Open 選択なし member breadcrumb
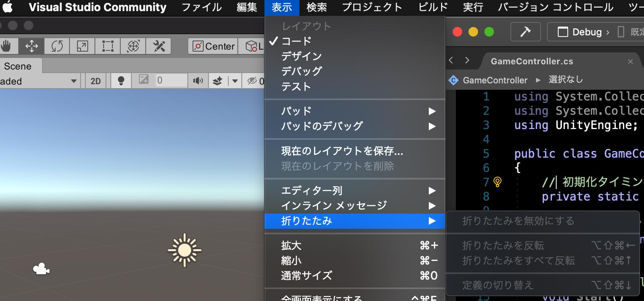The width and height of the screenshot is (644, 301). (566, 80)
